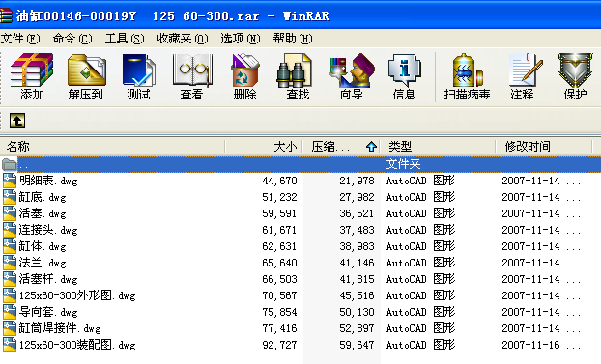Click file icon of 125x60-300外形图.dwg

10,295
